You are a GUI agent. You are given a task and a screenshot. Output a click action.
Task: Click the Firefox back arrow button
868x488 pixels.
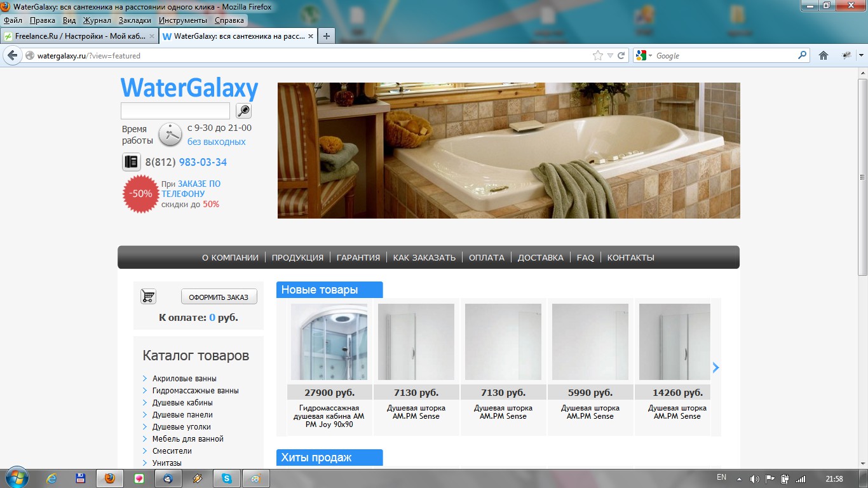point(12,55)
